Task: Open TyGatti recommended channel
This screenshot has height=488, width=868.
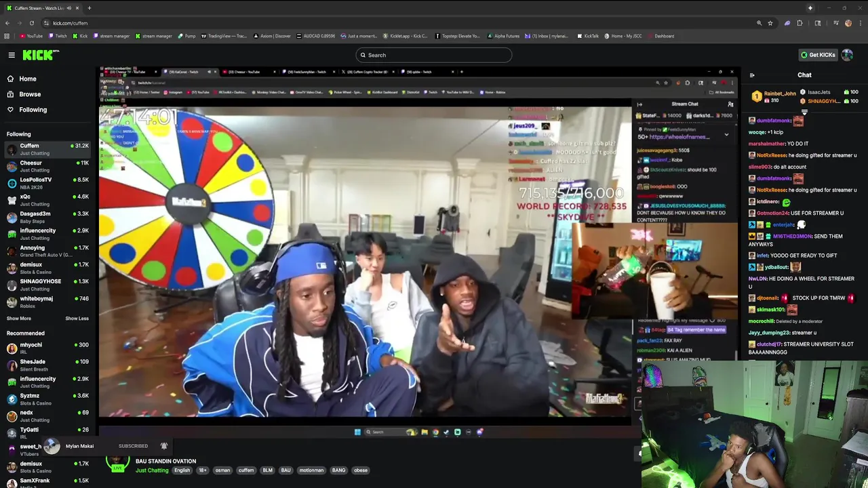Action: click(x=47, y=432)
